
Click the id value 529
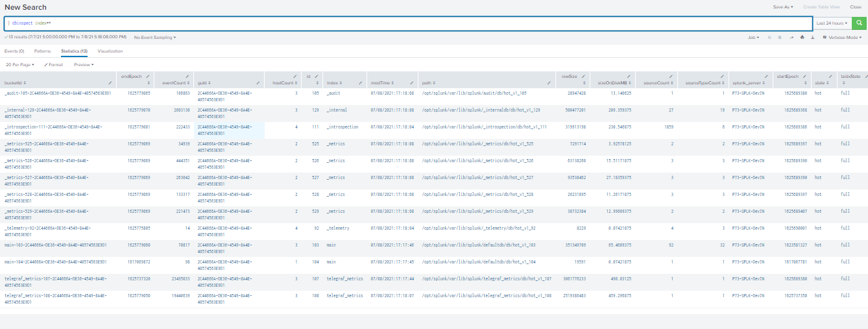[315, 212]
